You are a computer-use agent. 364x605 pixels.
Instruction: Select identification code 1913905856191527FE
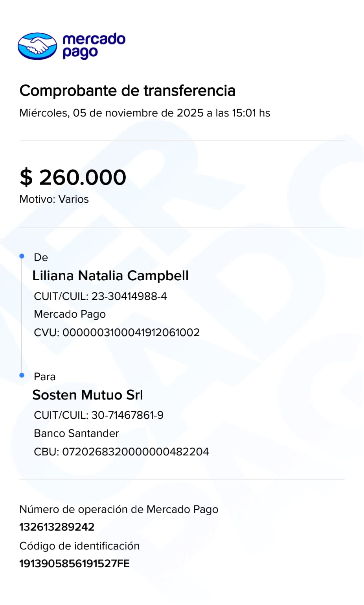click(74, 564)
